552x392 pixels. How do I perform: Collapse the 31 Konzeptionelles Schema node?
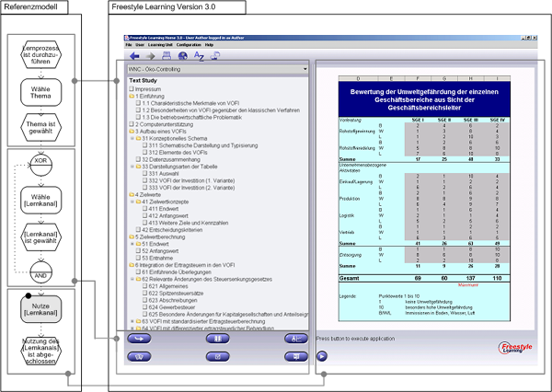[x=132, y=138]
